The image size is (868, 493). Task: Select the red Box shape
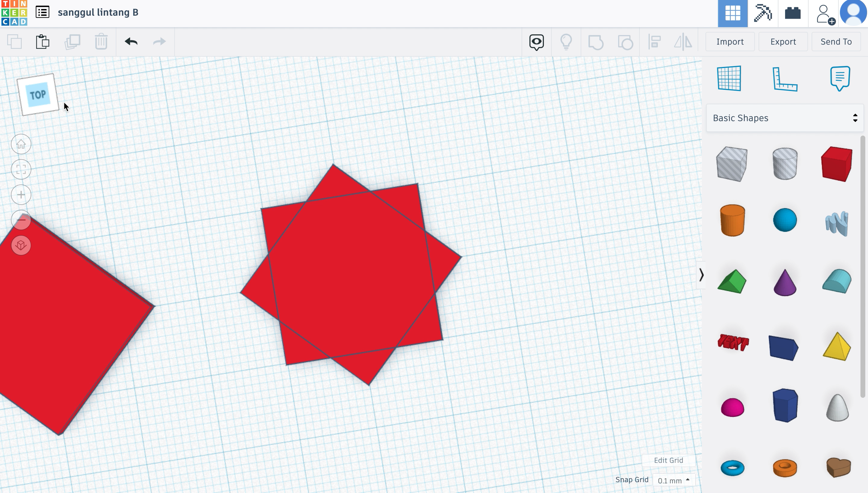[x=837, y=164]
